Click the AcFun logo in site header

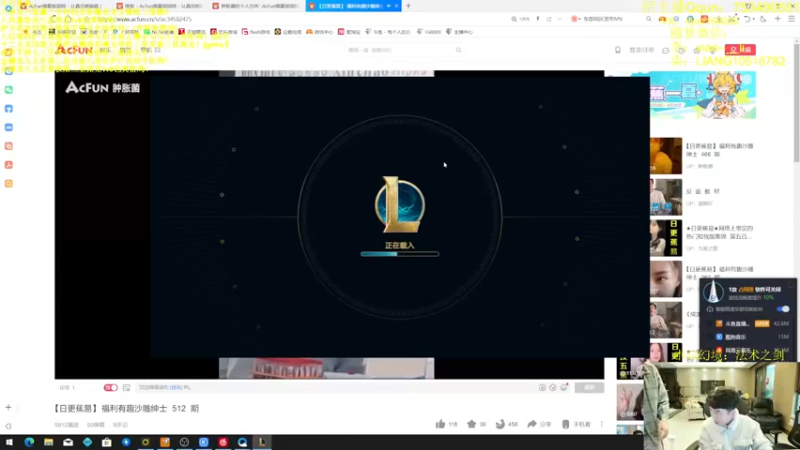tap(73, 49)
